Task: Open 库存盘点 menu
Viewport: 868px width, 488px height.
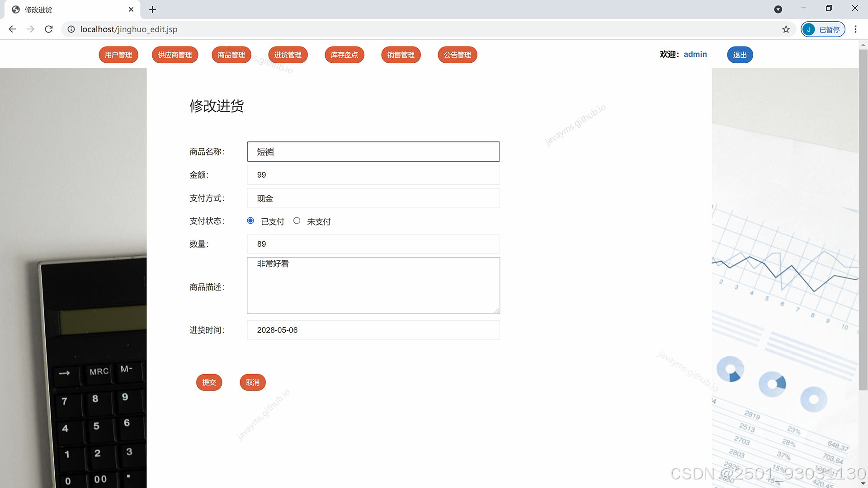Action: 344,55
